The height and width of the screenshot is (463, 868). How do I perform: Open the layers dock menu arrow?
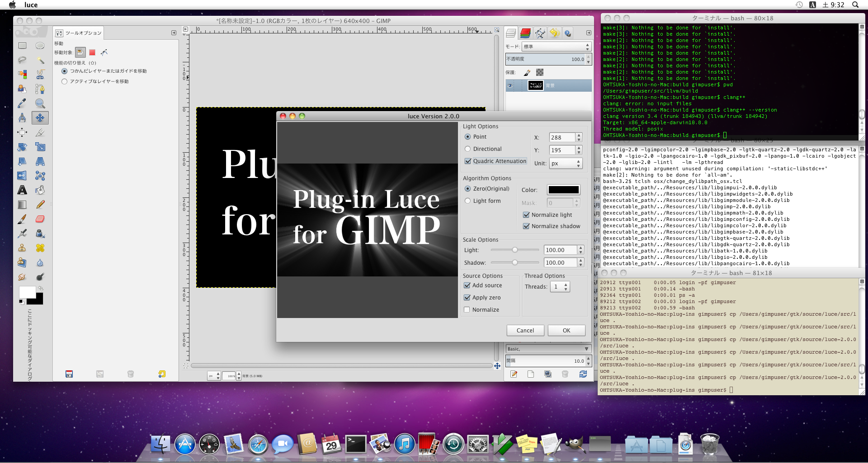point(589,33)
